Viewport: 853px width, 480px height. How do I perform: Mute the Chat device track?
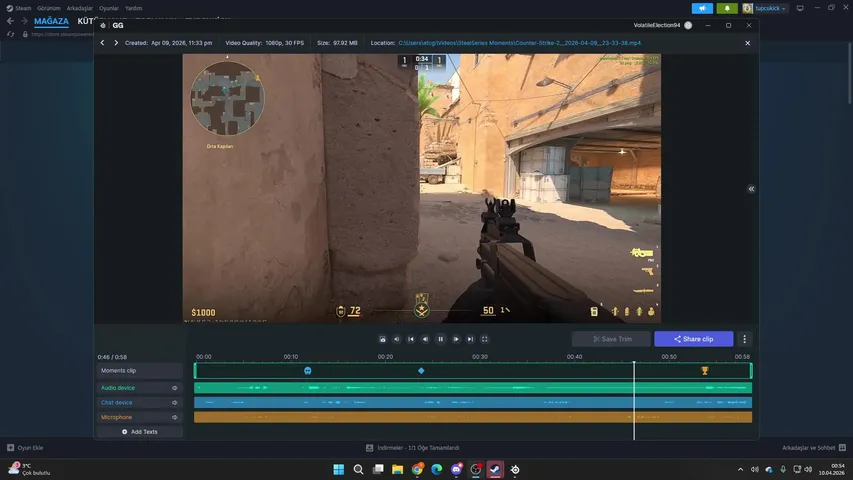(175, 403)
